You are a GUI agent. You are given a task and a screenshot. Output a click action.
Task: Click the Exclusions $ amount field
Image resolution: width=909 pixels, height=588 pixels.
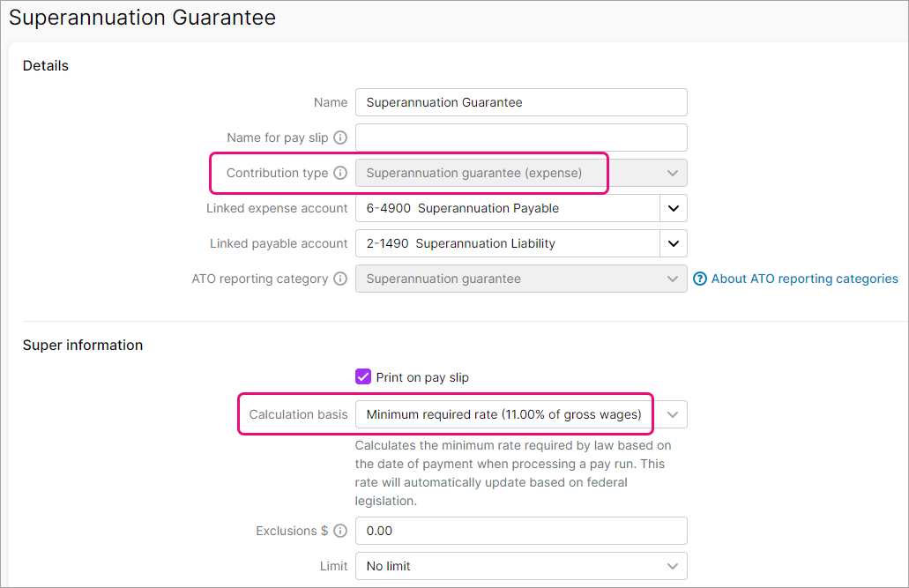coord(520,531)
